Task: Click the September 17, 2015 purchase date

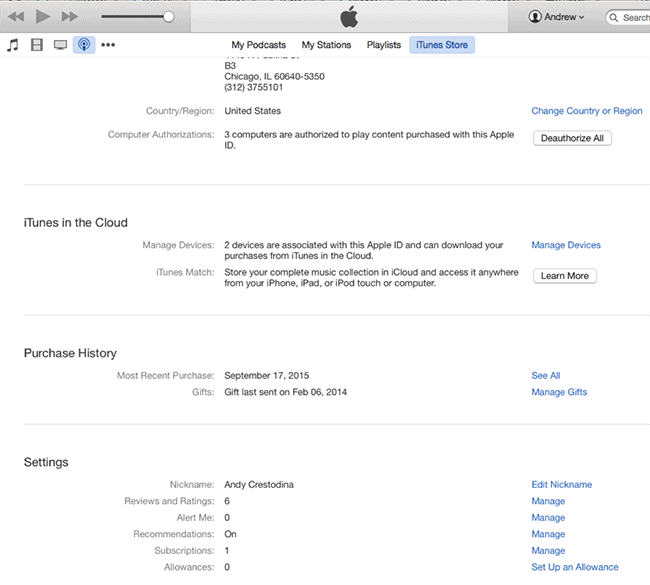Action: point(267,375)
